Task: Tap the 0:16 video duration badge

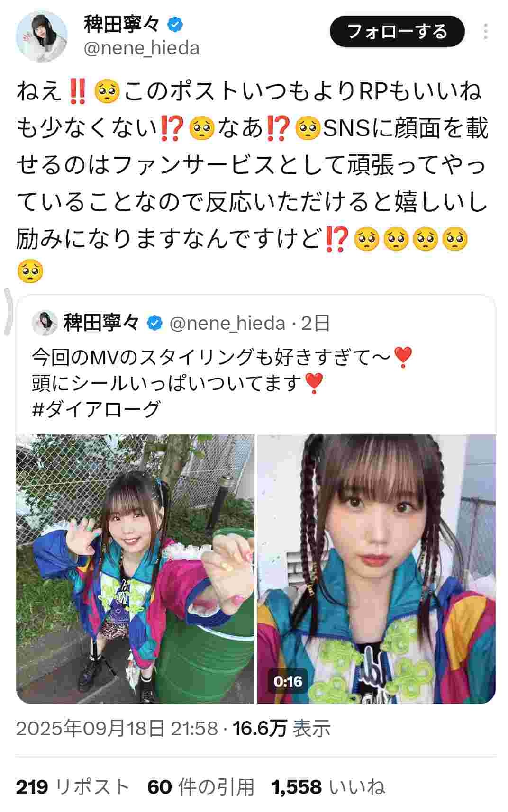Action: (288, 681)
